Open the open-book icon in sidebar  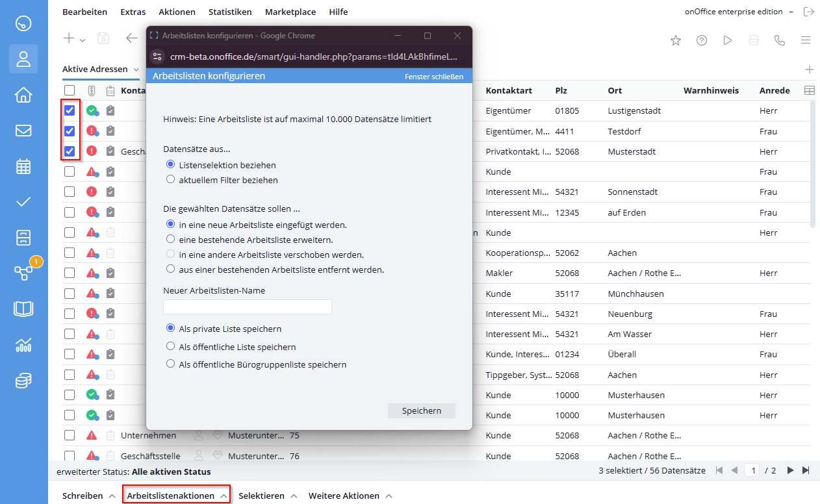pyautogui.click(x=23, y=309)
